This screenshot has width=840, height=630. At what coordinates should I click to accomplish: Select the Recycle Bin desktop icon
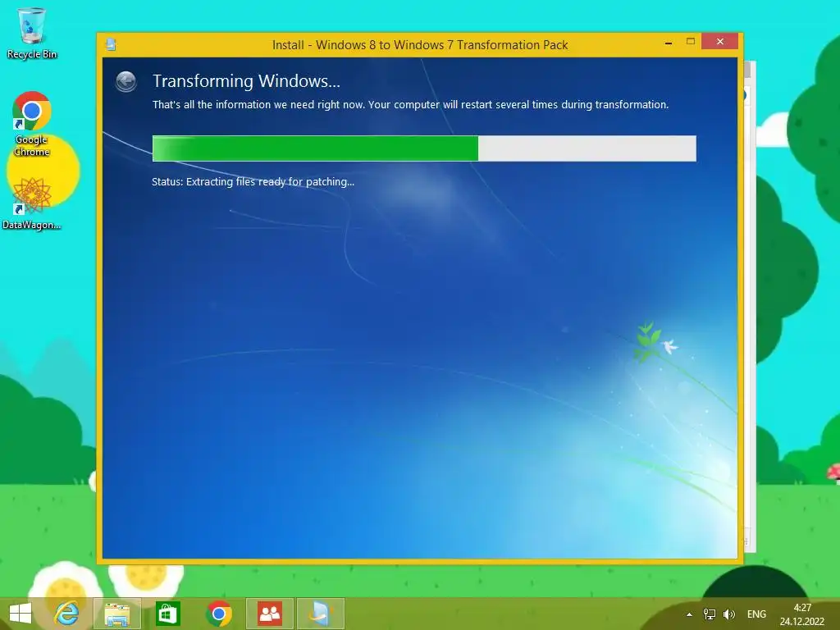click(32, 33)
